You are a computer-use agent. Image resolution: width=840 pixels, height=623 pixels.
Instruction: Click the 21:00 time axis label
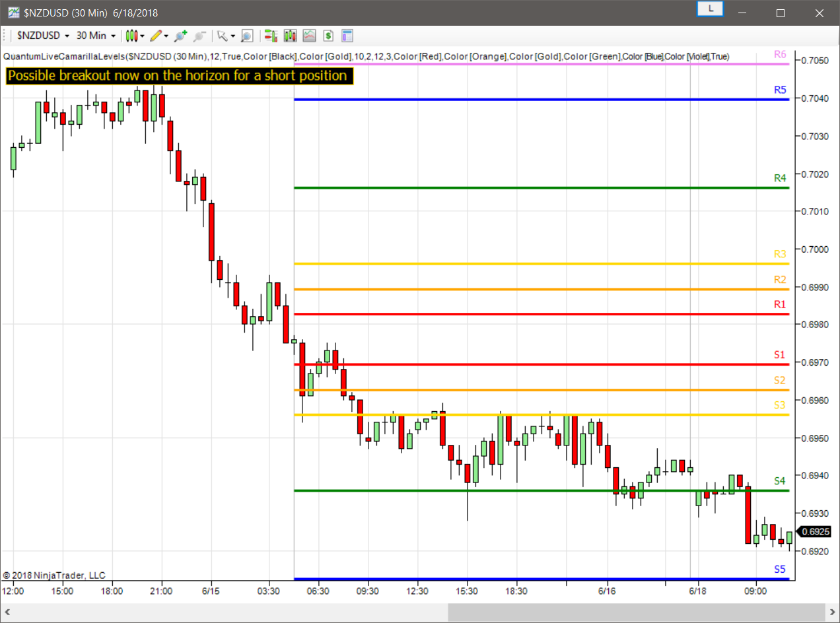[161, 591]
